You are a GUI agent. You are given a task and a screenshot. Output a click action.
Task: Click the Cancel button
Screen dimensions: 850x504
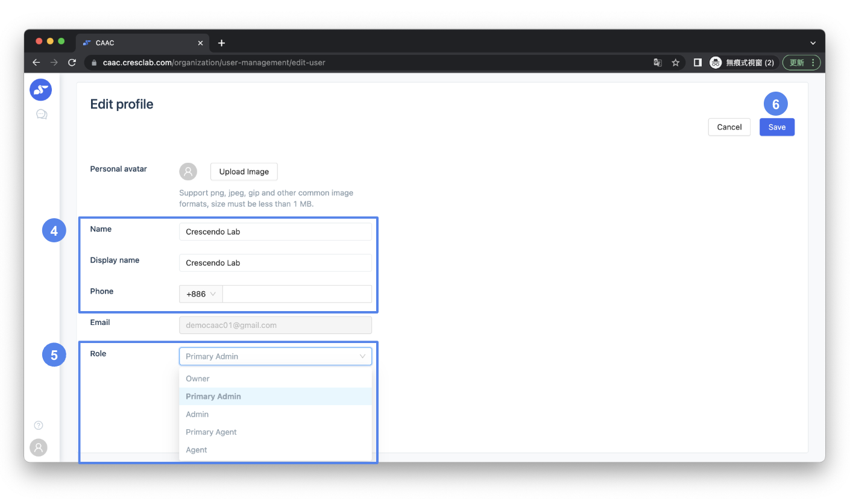pos(729,127)
